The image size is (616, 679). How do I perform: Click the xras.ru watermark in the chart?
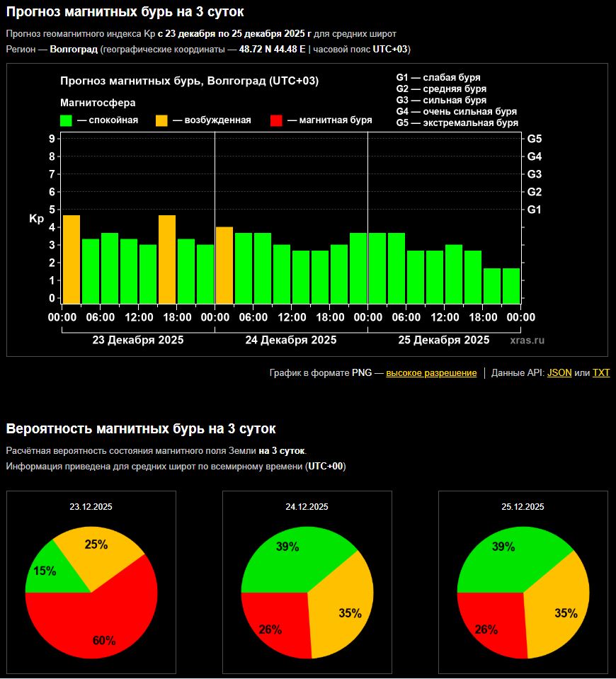tap(527, 341)
